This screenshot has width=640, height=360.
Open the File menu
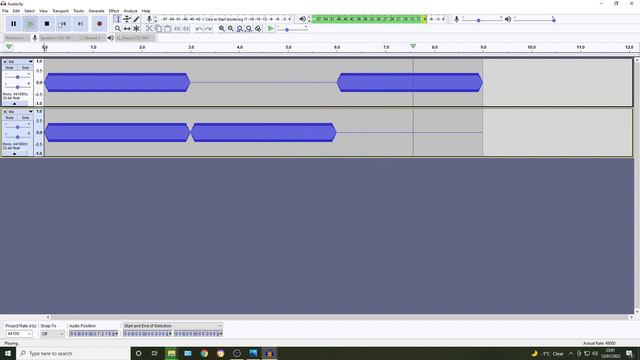(5, 11)
